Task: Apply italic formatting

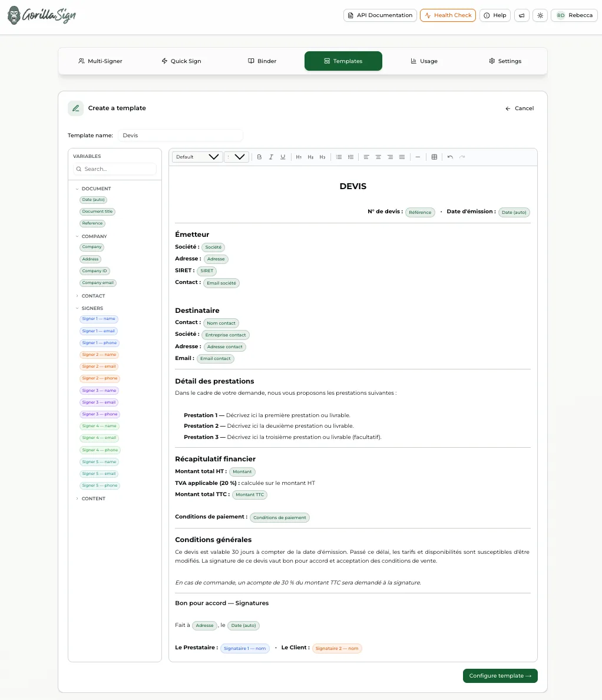Action: [x=271, y=157]
